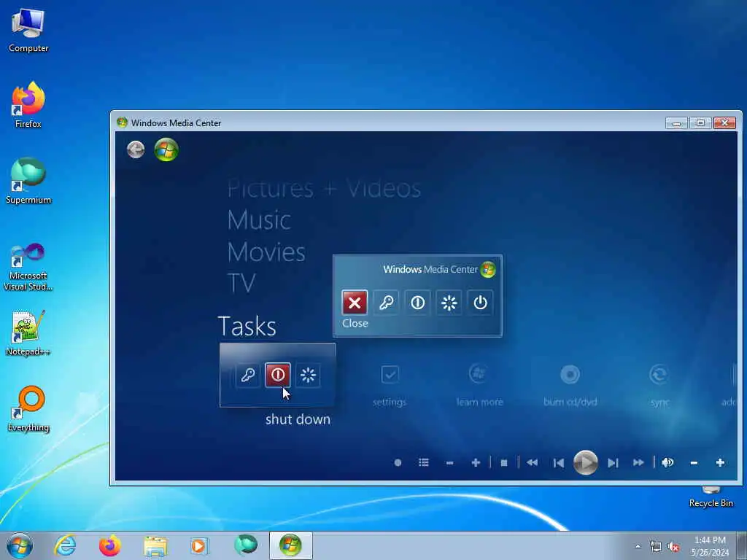Open Microsoft Visual Studio desktop shortcut
The height and width of the screenshot is (560, 747).
(28, 267)
